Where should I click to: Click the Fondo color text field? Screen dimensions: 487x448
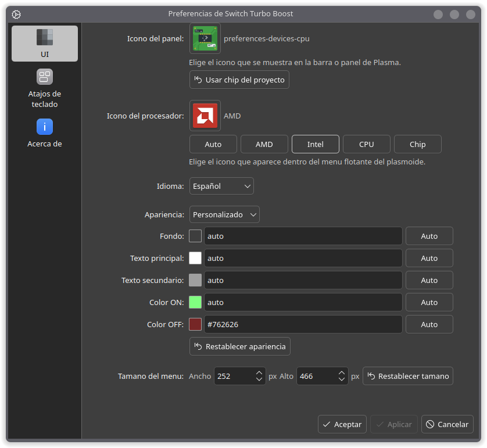coord(303,236)
